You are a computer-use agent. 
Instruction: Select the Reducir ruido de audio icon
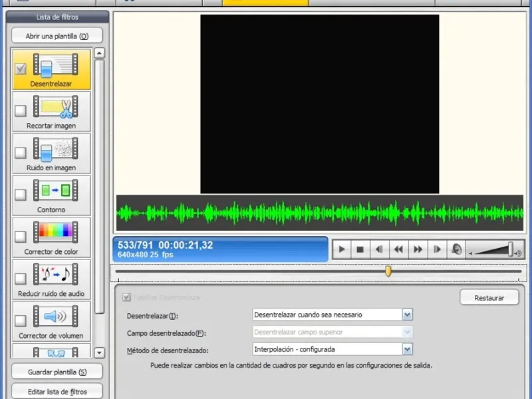click(56, 274)
